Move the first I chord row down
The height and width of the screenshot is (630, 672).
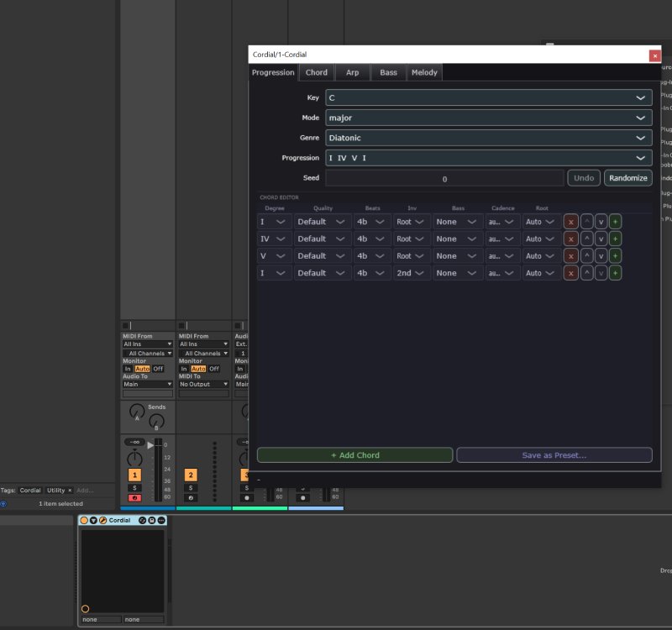601,222
